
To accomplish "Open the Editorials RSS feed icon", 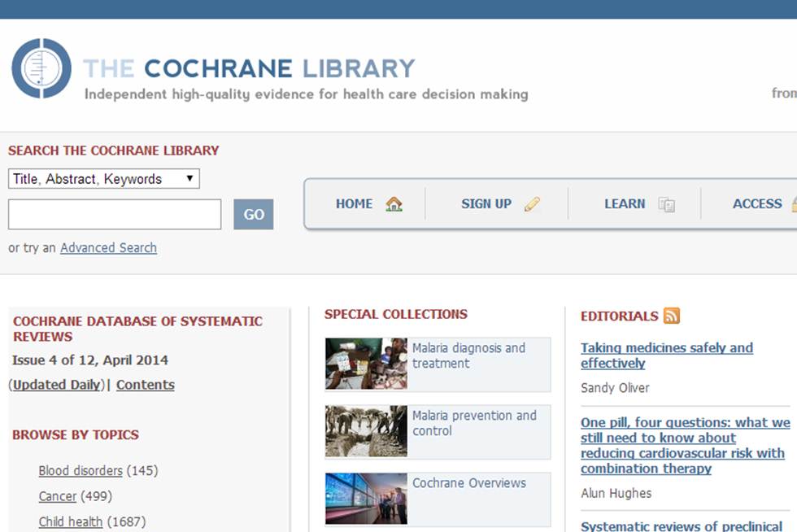I will 672,316.
